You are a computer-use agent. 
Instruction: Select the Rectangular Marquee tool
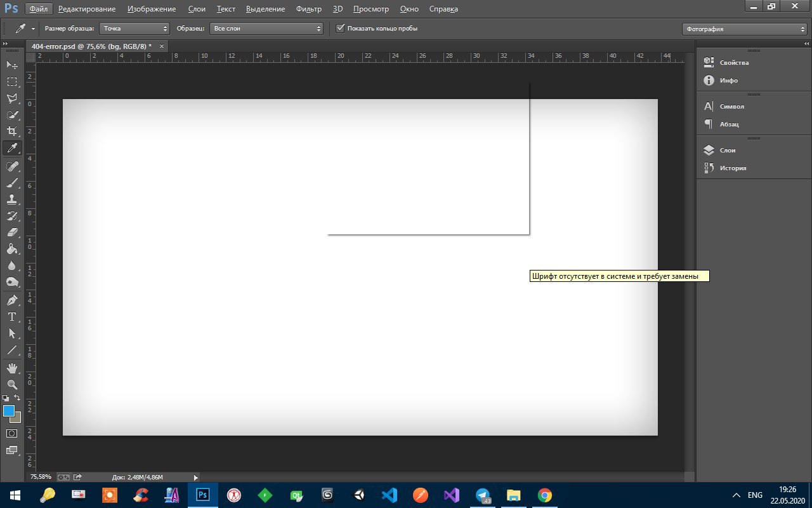point(12,81)
